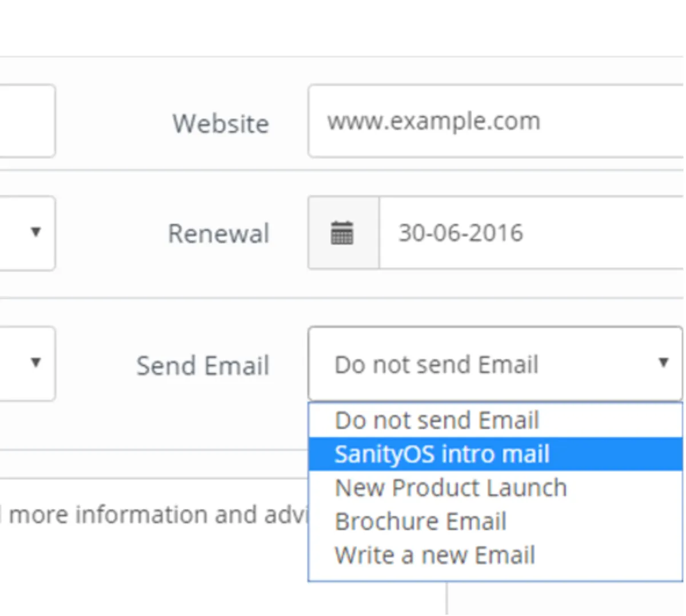Expand the dropdown arrow left of Renewal label
This screenshot has height=616, width=686.
pos(35,231)
